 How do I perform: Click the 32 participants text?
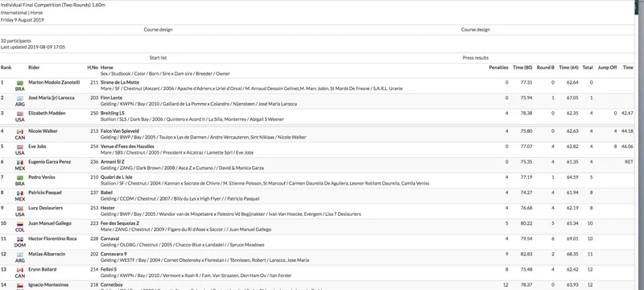16,41
